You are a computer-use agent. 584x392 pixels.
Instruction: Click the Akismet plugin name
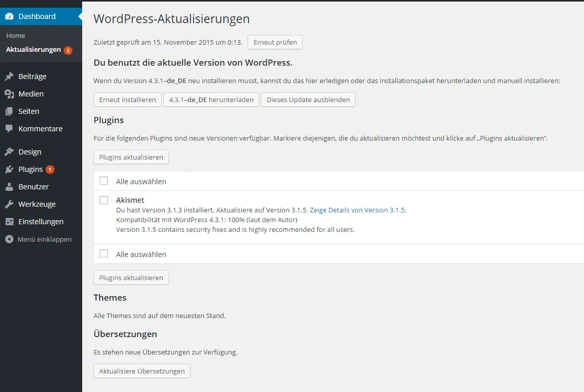tap(130, 200)
